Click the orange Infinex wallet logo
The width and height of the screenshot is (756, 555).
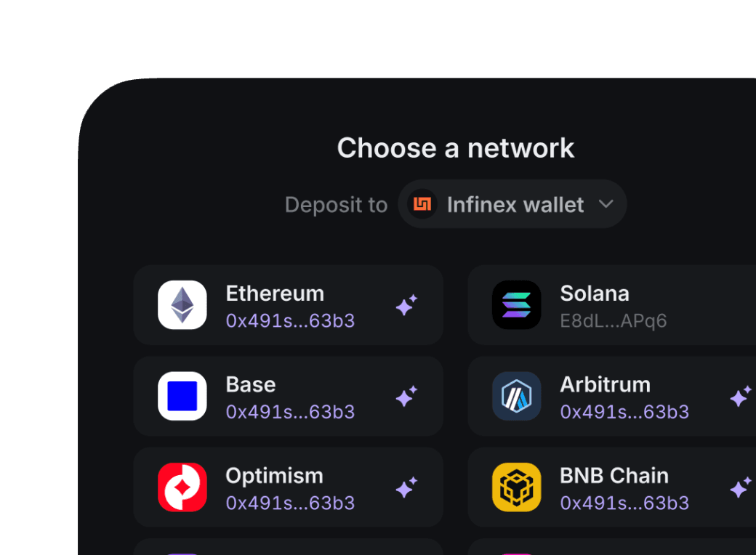pyautogui.click(x=422, y=204)
